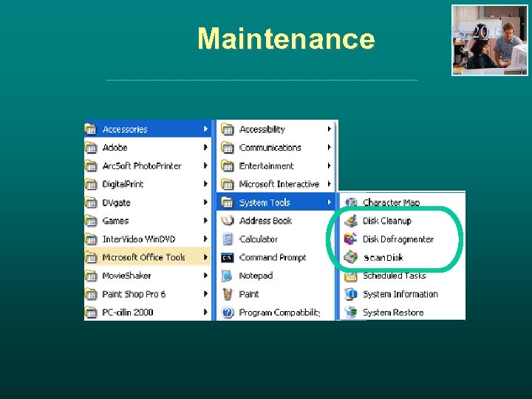
Task: Click the DVgate folder icon
Action: point(91,202)
